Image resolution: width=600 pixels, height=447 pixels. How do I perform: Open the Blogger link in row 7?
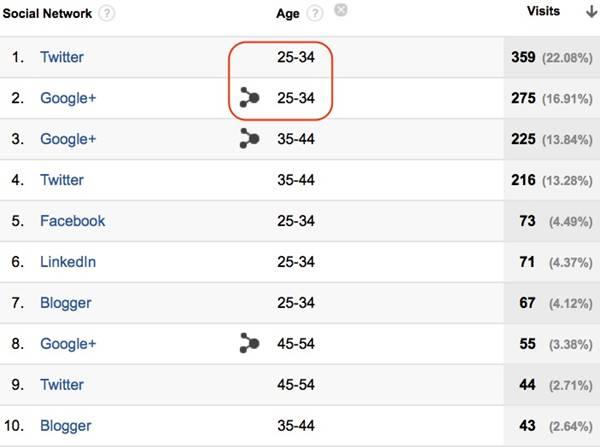coord(65,303)
